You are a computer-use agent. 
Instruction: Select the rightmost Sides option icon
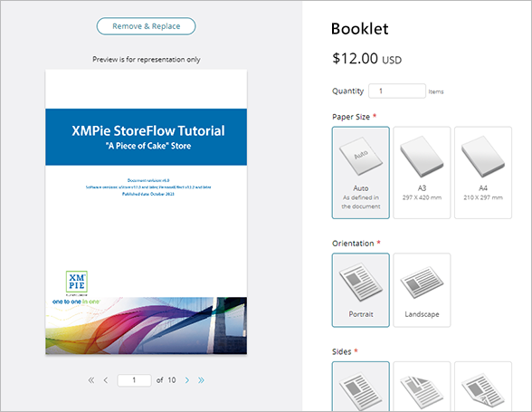click(x=483, y=387)
